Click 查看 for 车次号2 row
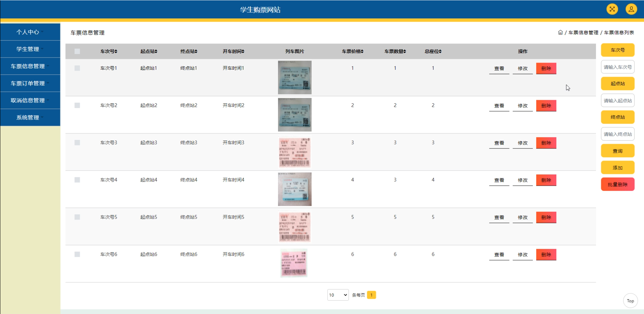Screen dimensions: 644x314 pos(499,106)
